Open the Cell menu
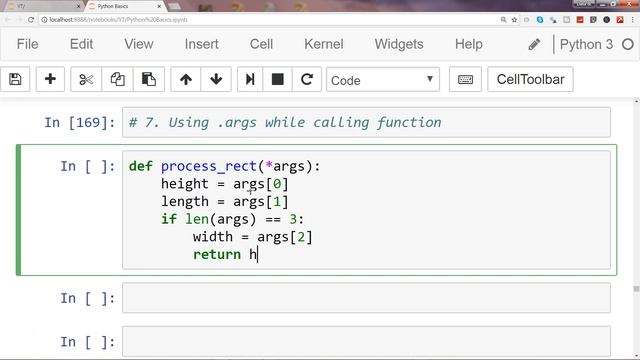The height and width of the screenshot is (360, 640). (x=261, y=44)
